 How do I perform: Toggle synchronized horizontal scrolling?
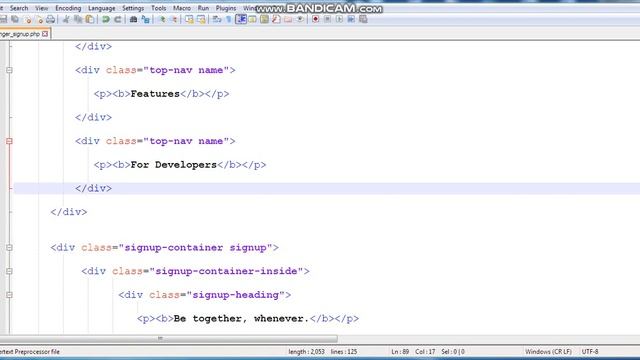tap(201, 19)
